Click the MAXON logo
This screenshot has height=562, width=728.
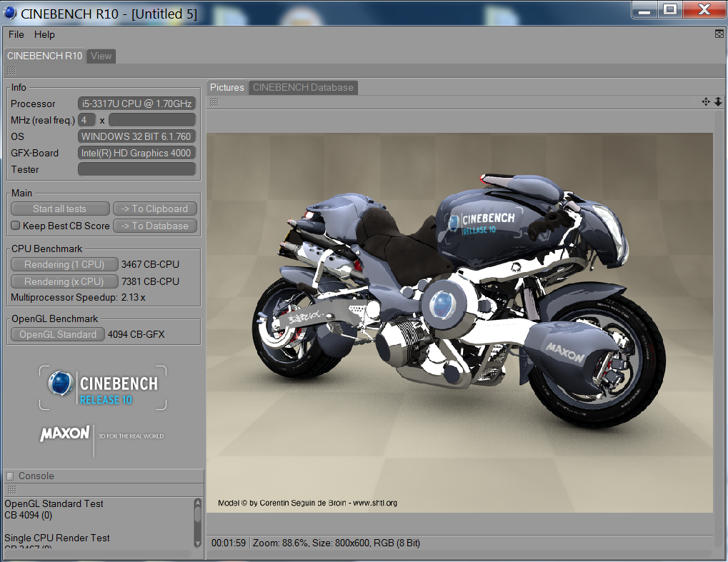click(64, 434)
